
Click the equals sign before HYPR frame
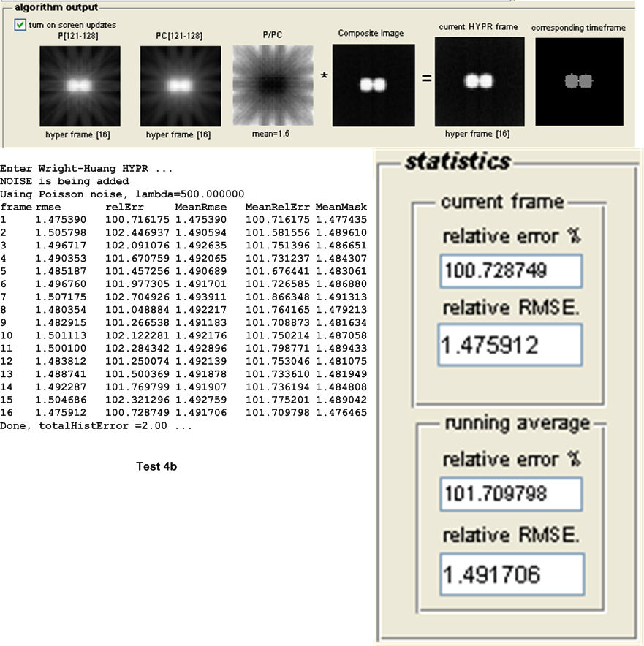tap(426, 77)
